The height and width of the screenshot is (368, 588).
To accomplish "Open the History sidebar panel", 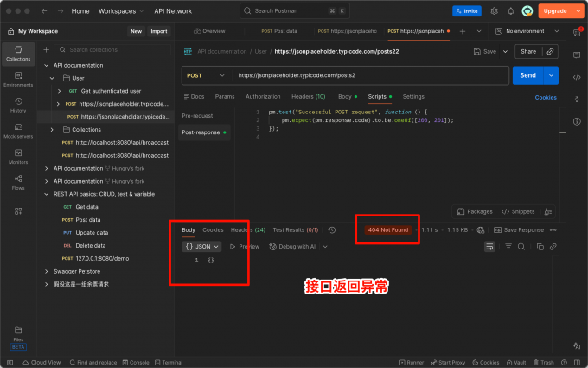I will [x=18, y=105].
